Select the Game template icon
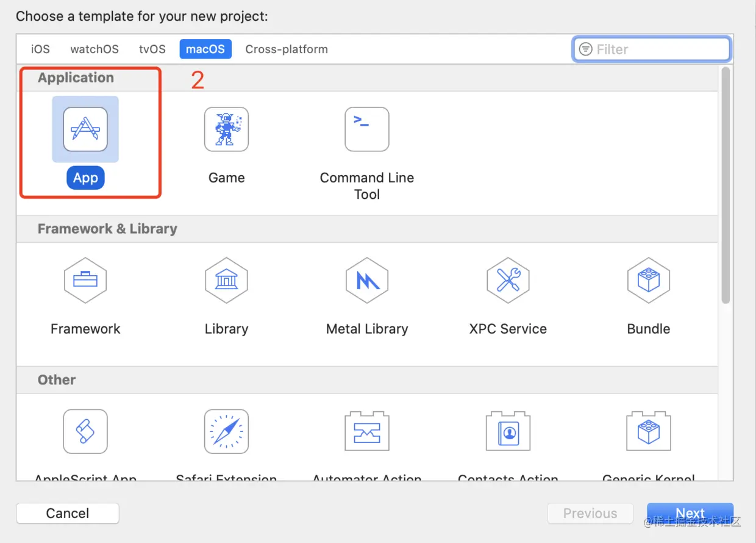Viewport: 756px width, 543px height. tap(226, 129)
